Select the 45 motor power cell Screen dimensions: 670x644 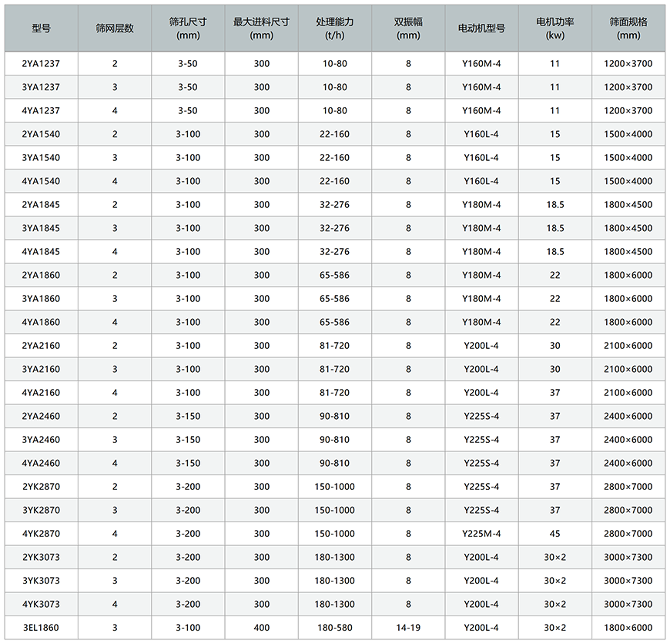pyautogui.click(x=554, y=534)
